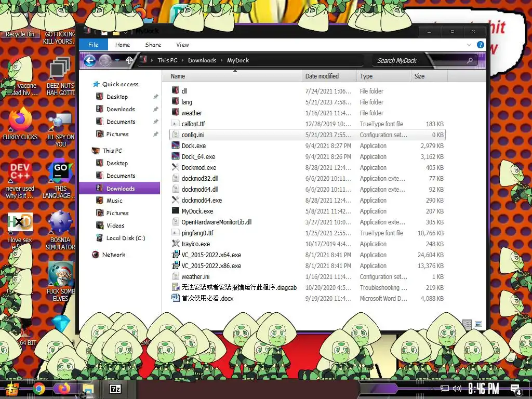The width and height of the screenshot is (532, 399).
Task: Sort files by Type column
Action: (384, 76)
